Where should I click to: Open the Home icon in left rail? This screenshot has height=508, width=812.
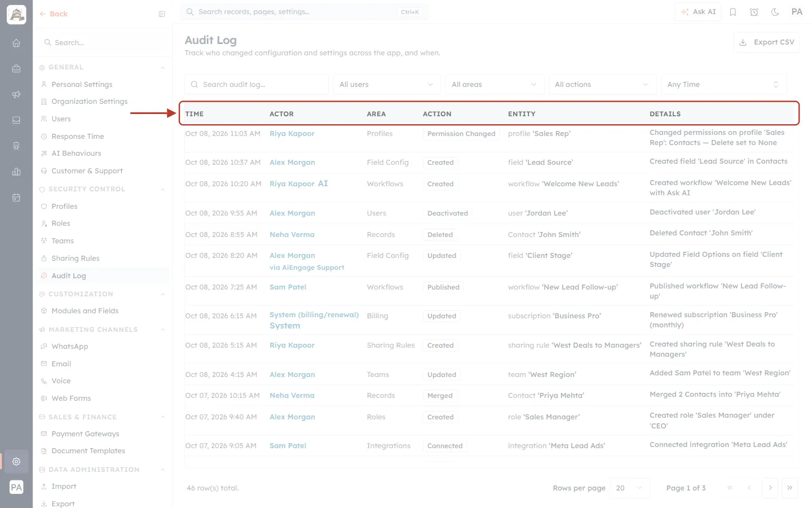click(x=16, y=43)
